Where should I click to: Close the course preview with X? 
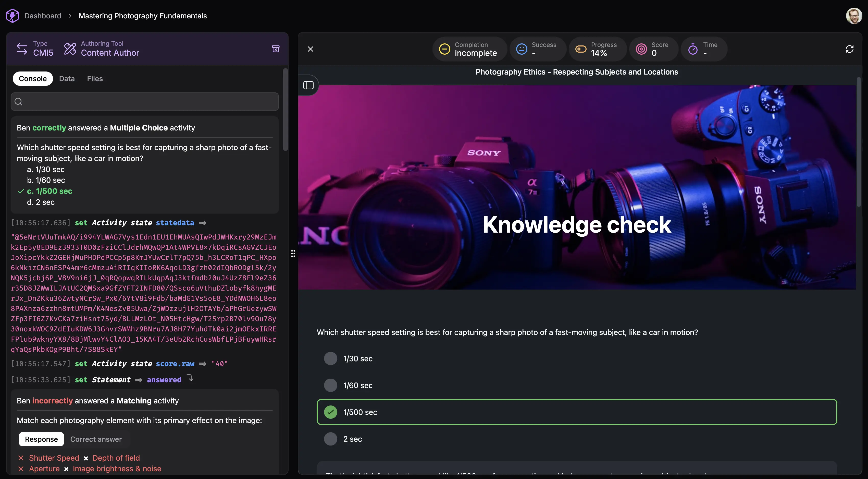tap(310, 49)
